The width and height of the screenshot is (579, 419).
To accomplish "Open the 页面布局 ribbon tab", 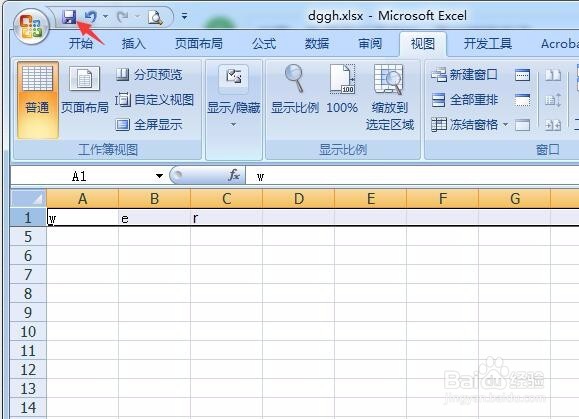I will 199,44.
